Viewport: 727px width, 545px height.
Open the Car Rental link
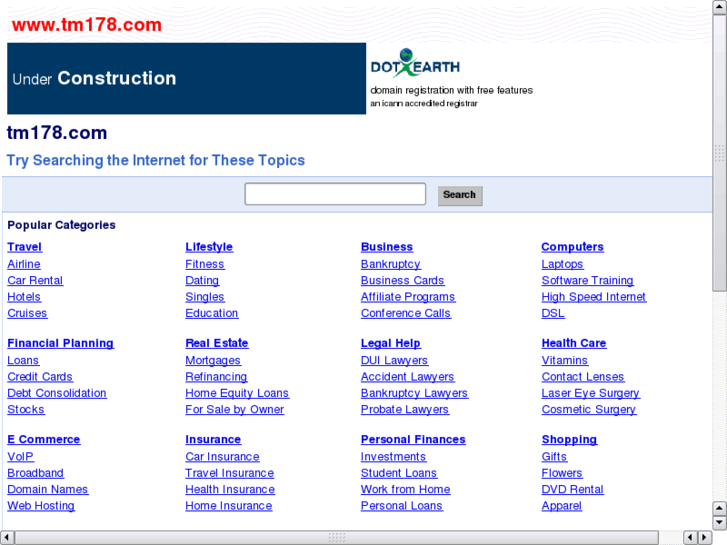click(x=35, y=281)
